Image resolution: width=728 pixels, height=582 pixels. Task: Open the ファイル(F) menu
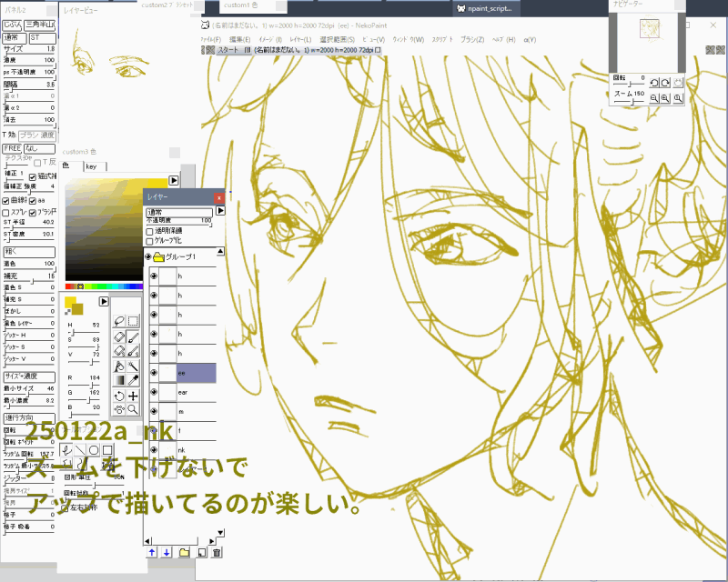[211, 39]
